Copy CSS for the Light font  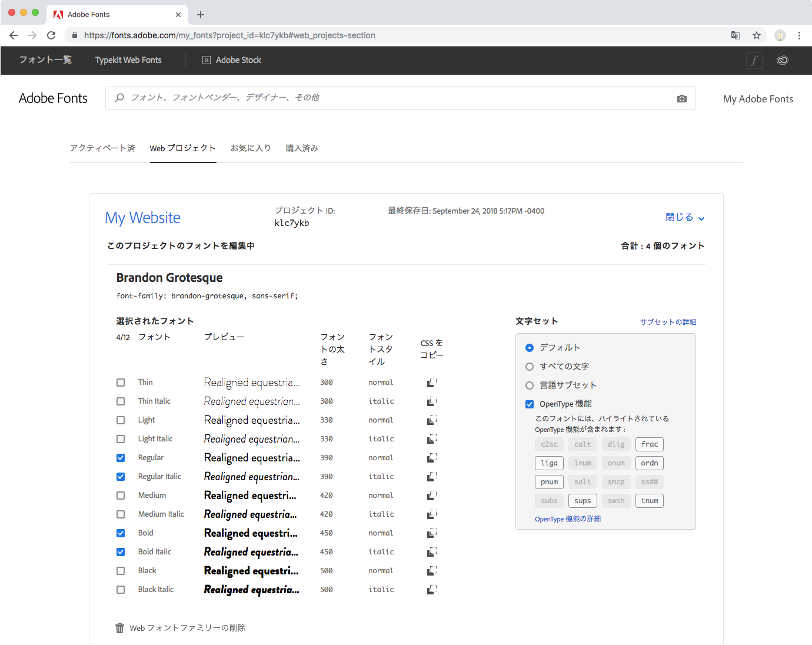coord(431,420)
